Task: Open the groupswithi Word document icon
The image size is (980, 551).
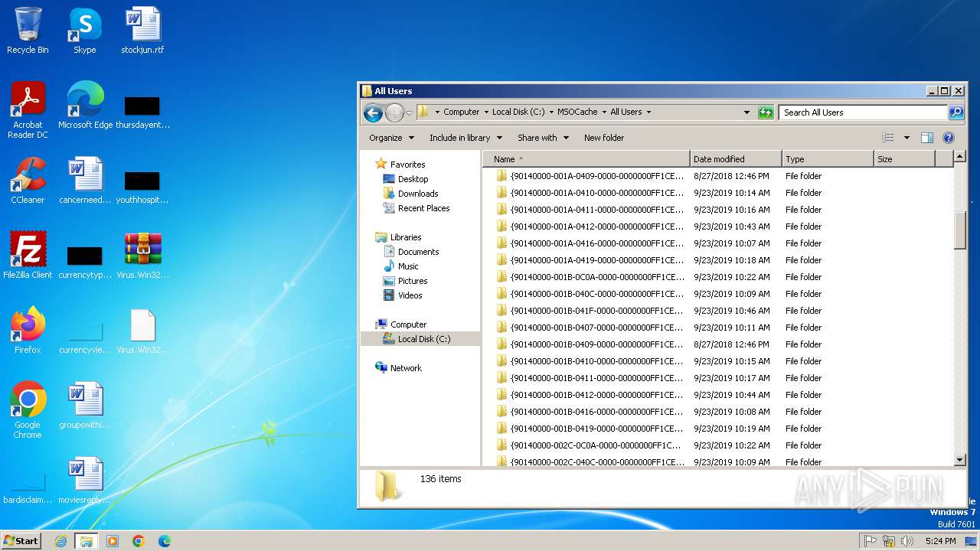Action: tap(85, 406)
